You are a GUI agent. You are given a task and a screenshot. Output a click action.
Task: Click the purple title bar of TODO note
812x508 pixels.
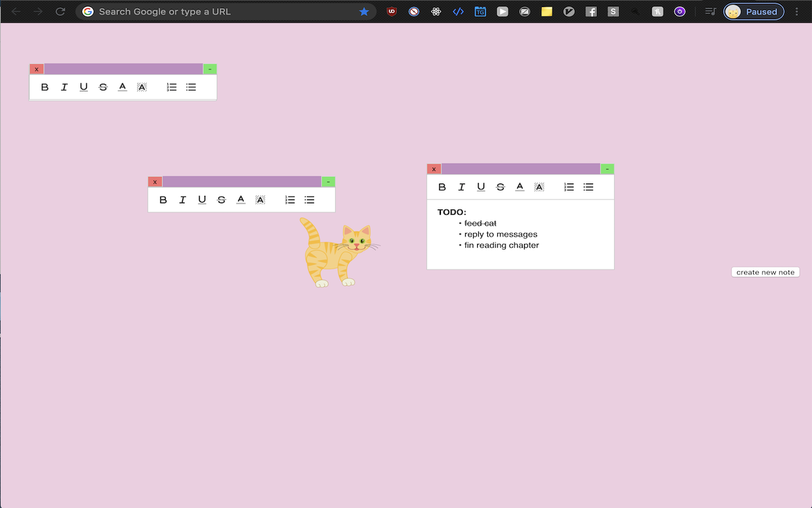tap(521, 169)
